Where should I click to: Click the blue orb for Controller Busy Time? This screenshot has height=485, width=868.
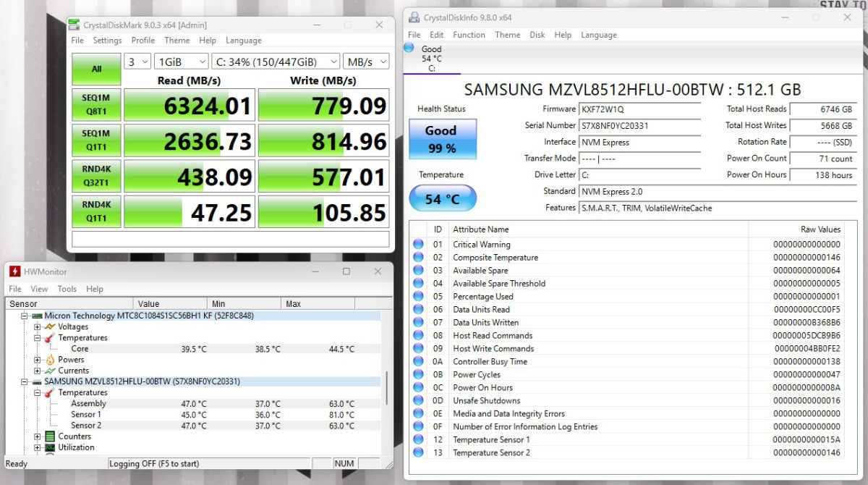(418, 362)
